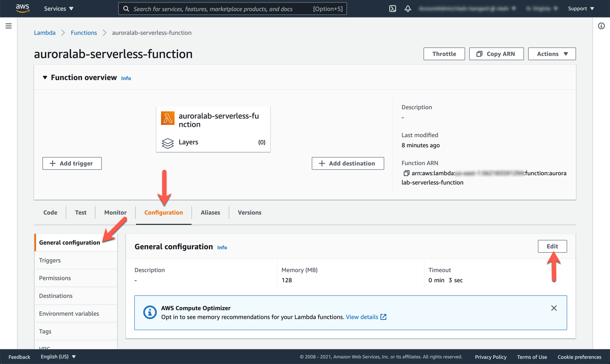Open the Support menu

click(581, 8)
